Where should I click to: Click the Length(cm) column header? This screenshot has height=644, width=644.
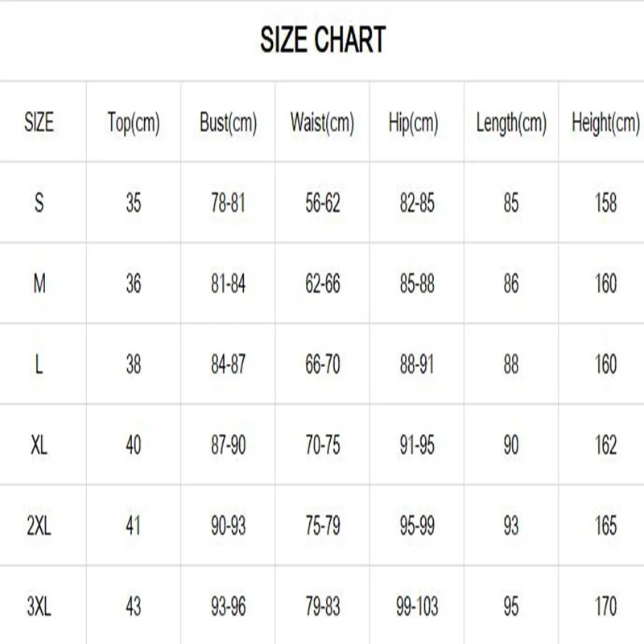pyautogui.click(x=511, y=123)
